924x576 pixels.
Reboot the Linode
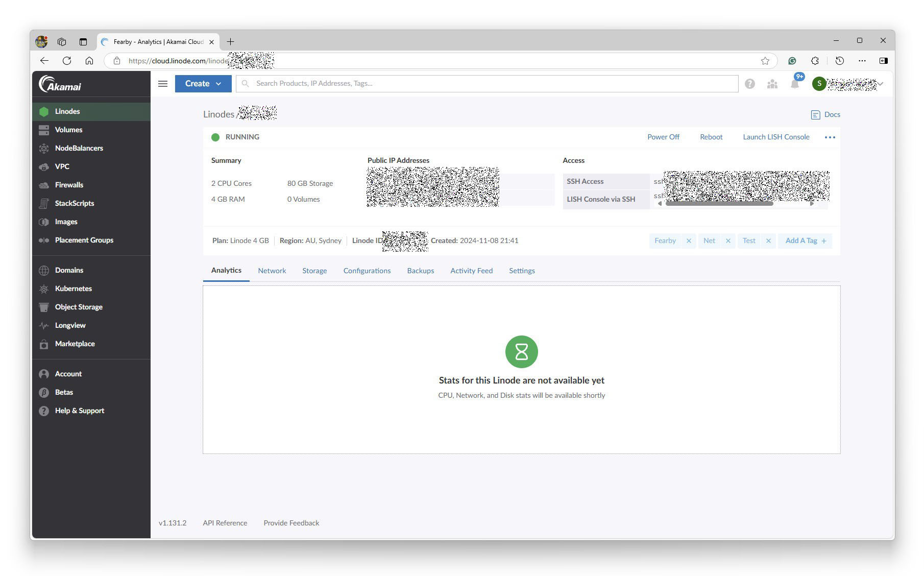coord(711,137)
